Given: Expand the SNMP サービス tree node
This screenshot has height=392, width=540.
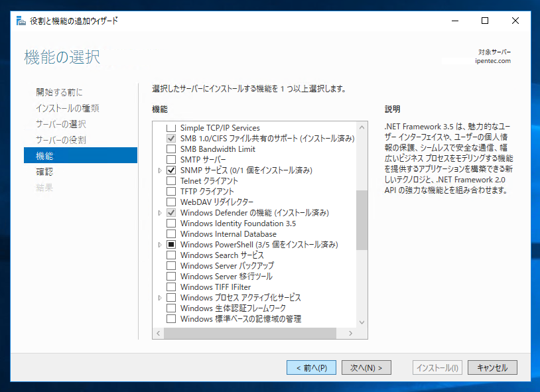Looking at the screenshot, I should (159, 170).
